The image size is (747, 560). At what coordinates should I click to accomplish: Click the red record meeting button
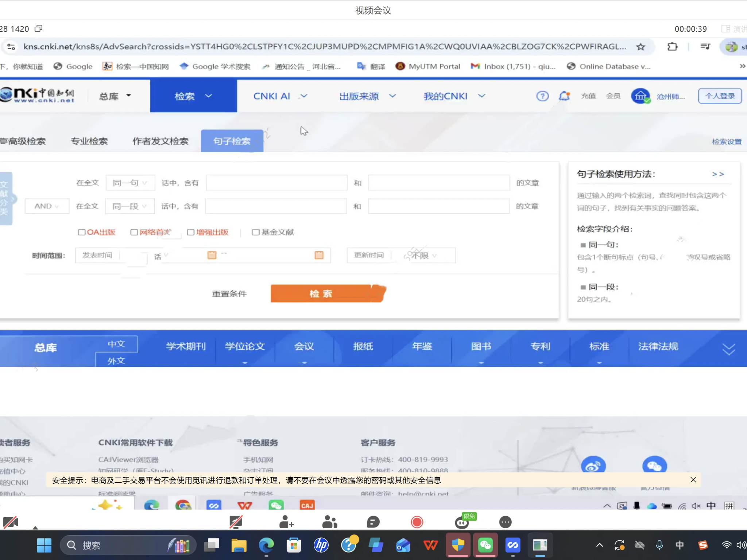tap(417, 522)
